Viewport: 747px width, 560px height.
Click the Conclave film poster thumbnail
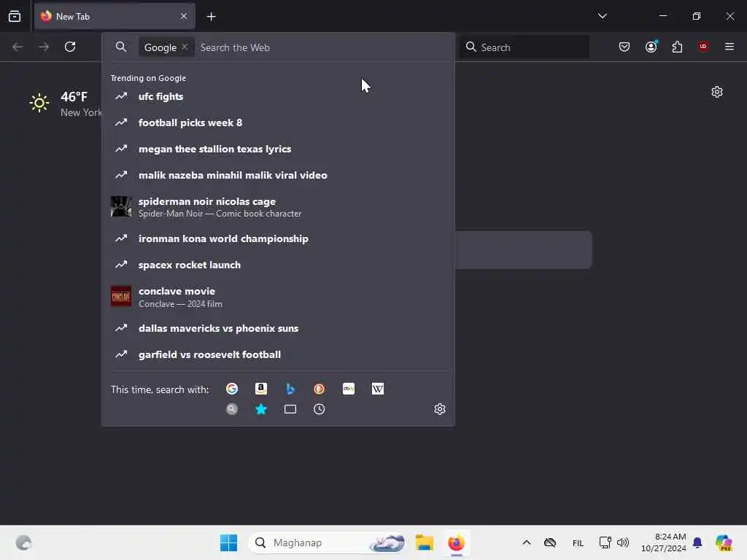pos(121,297)
